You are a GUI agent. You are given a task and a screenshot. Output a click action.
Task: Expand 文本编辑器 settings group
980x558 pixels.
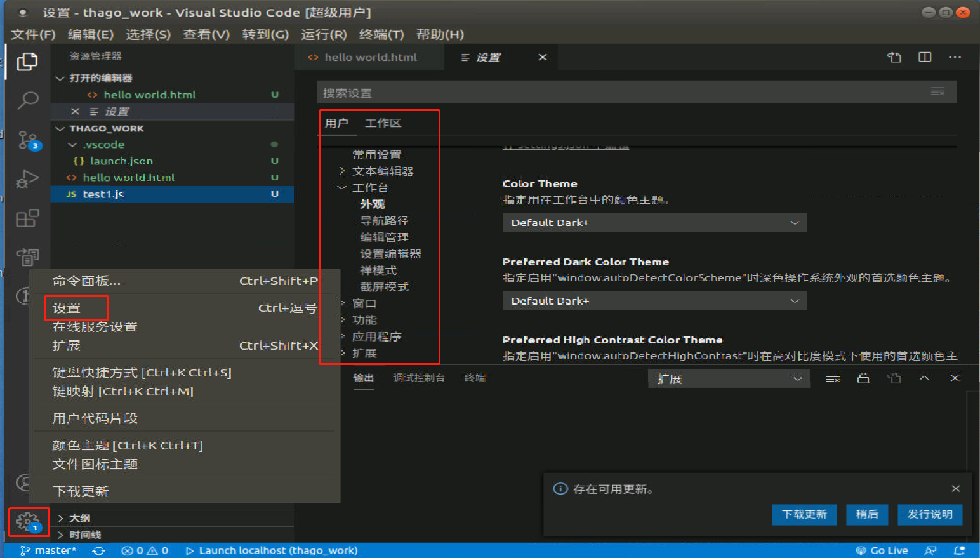coord(341,171)
